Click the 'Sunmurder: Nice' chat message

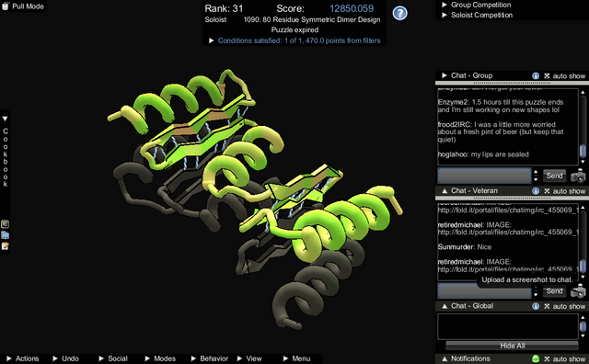[464, 247]
